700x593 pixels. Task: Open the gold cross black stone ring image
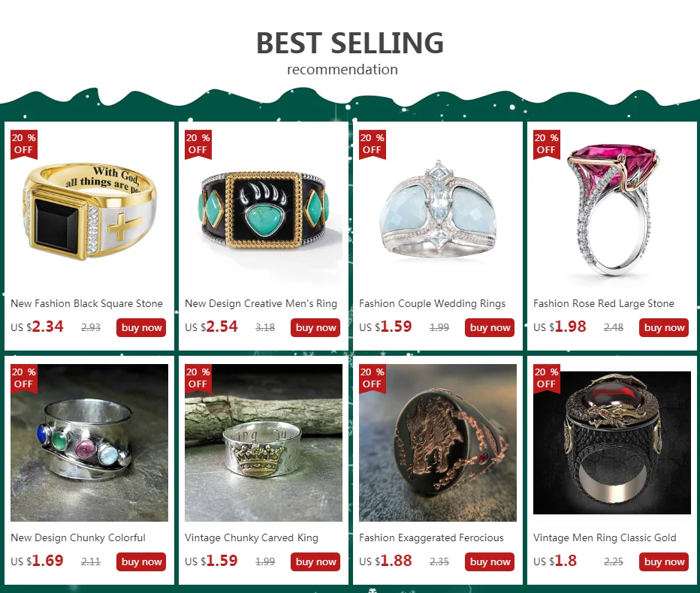point(89,209)
